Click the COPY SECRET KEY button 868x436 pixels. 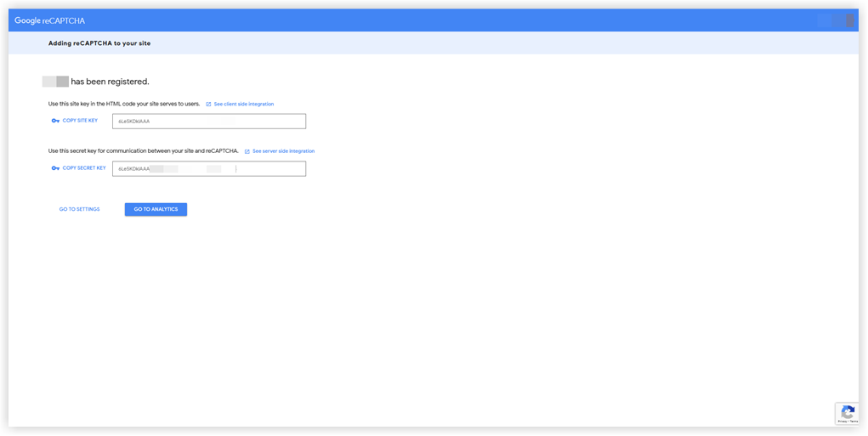click(x=78, y=168)
